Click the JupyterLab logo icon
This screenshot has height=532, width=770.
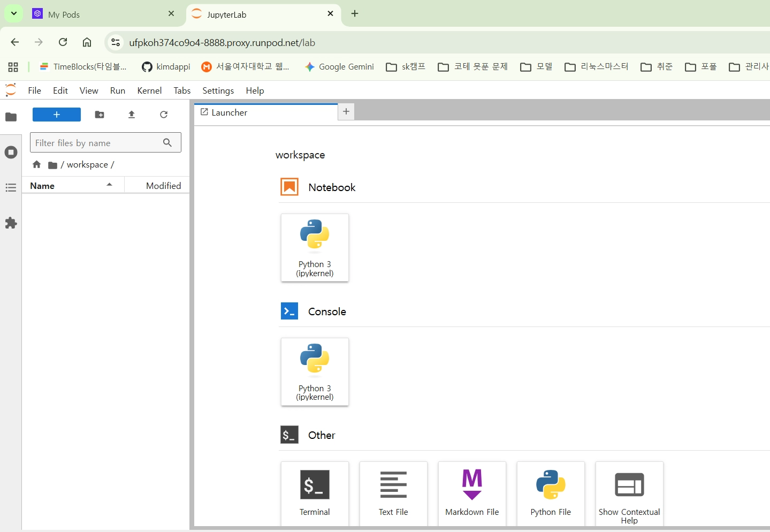[11, 90]
